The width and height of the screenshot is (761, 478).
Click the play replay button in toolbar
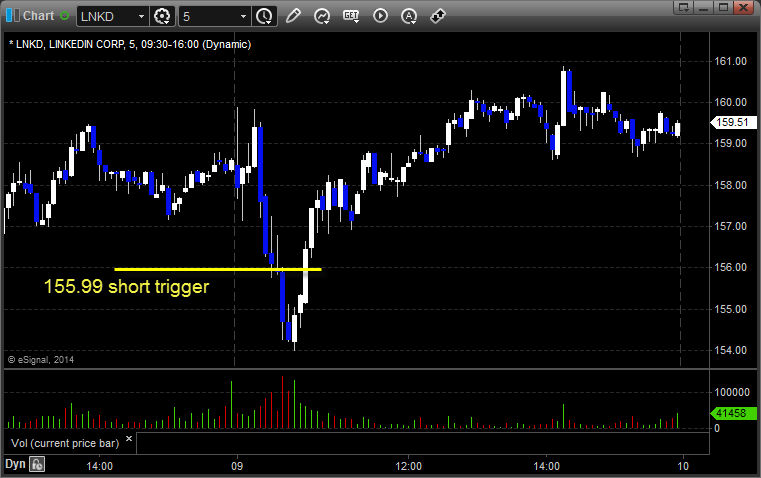(x=380, y=16)
